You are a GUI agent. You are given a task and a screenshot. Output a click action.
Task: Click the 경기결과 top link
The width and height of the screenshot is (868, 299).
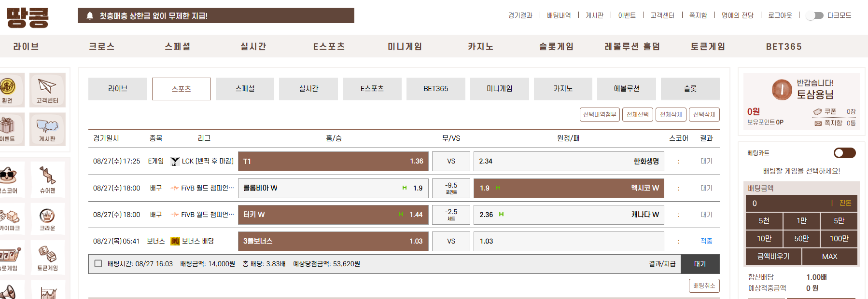[x=520, y=15]
